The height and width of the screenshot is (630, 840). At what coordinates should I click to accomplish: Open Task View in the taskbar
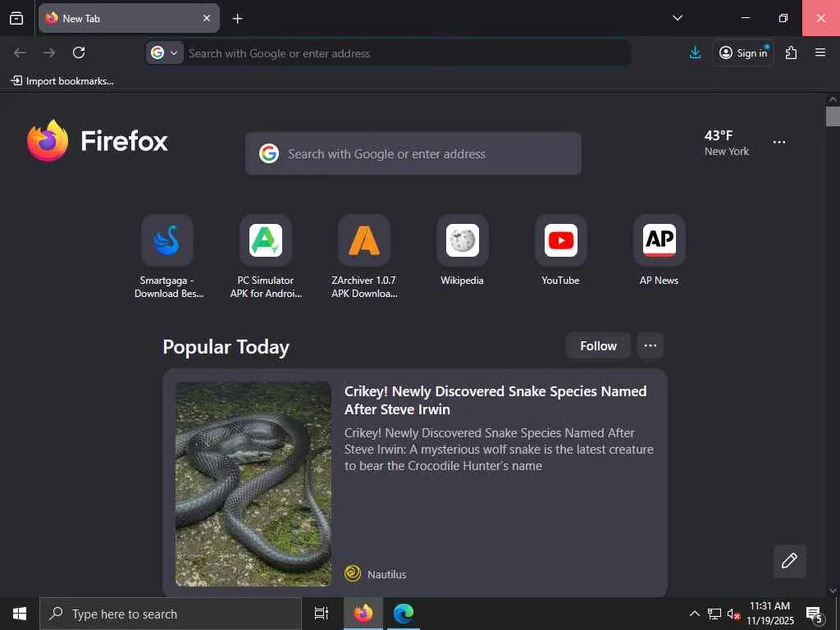tap(322, 614)
